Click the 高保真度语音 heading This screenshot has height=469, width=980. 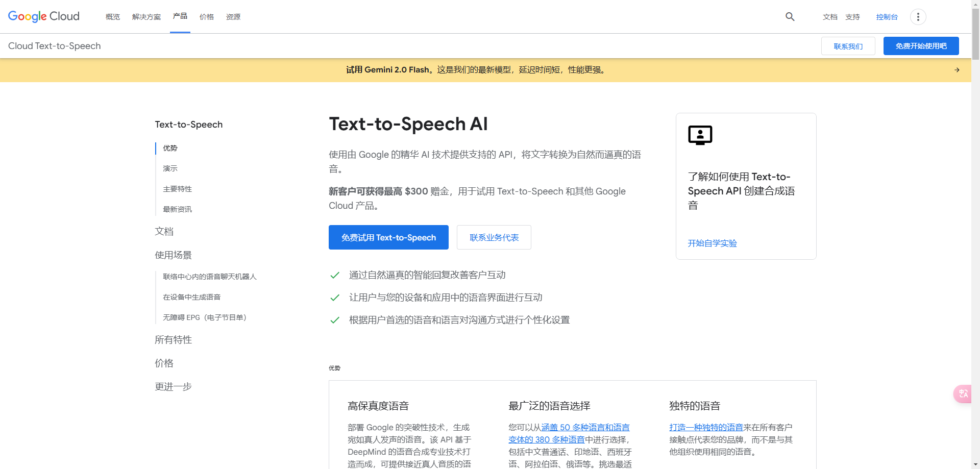pyautogui.click(x=378, y=406)
